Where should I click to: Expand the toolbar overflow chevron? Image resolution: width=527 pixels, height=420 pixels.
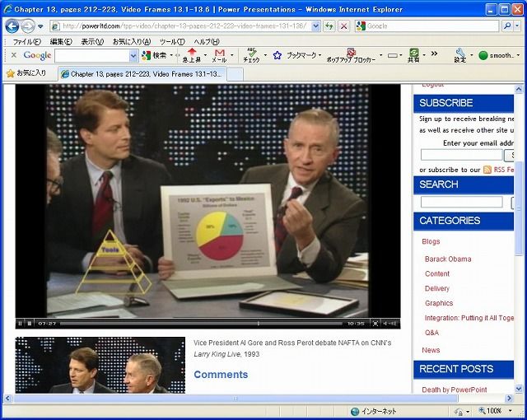434,54
